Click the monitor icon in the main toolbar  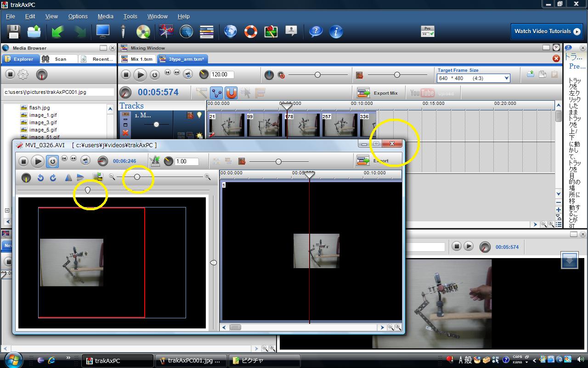[102, 31]
